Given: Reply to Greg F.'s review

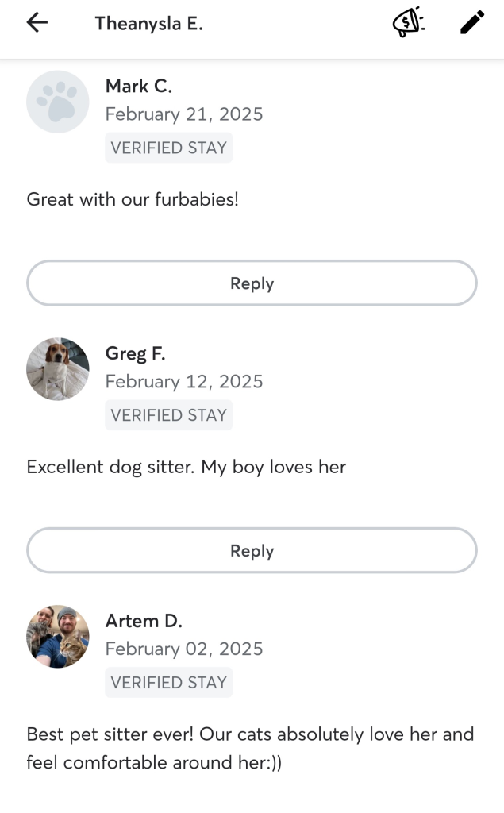Looking at the screenshot, I should point(252,551).
